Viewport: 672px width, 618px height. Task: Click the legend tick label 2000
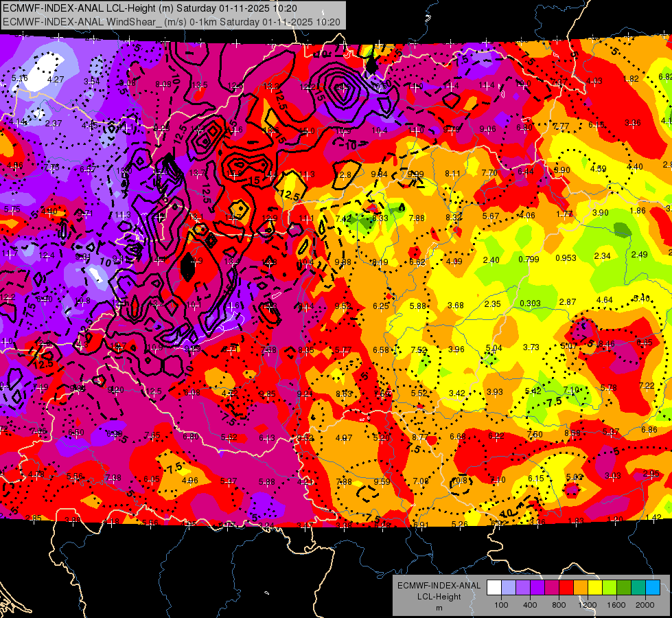click(645, 605)
